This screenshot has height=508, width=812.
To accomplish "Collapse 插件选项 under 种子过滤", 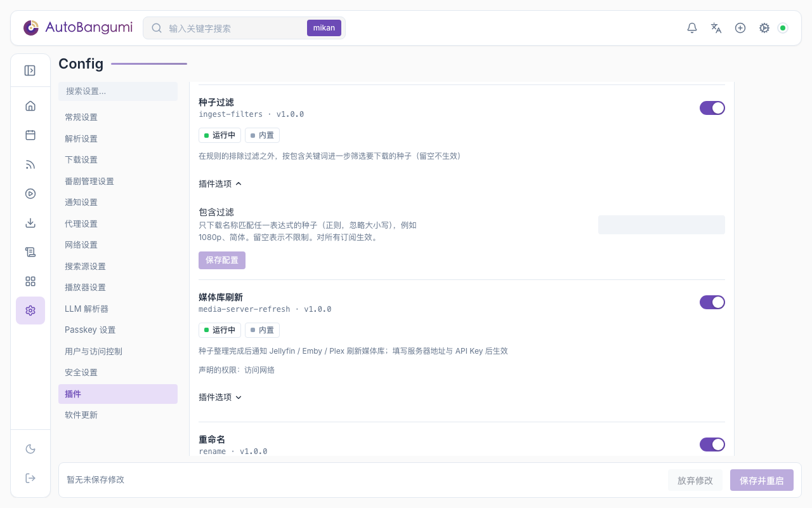I will [x=220, y=184].
